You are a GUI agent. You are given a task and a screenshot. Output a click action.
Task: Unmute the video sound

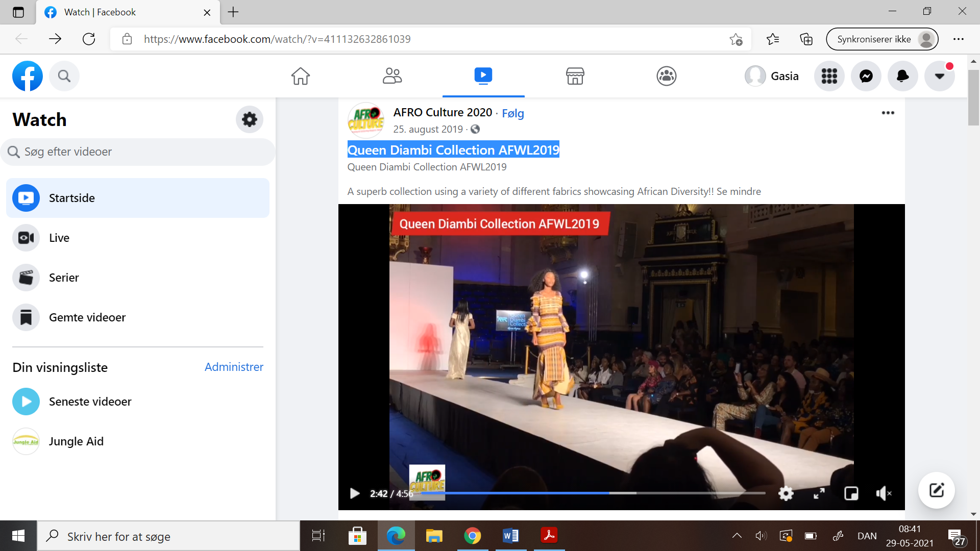coord(884,493)
